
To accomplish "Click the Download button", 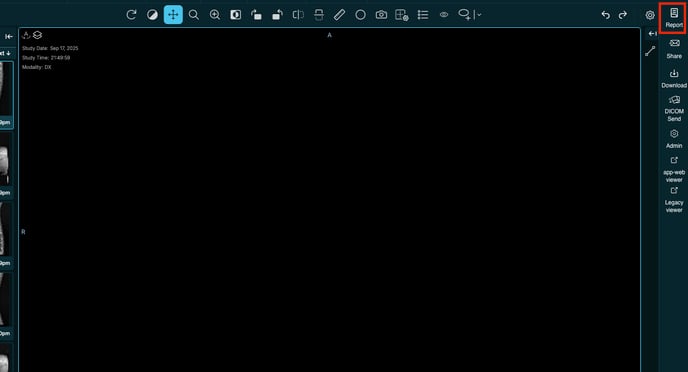I will 674,79.
